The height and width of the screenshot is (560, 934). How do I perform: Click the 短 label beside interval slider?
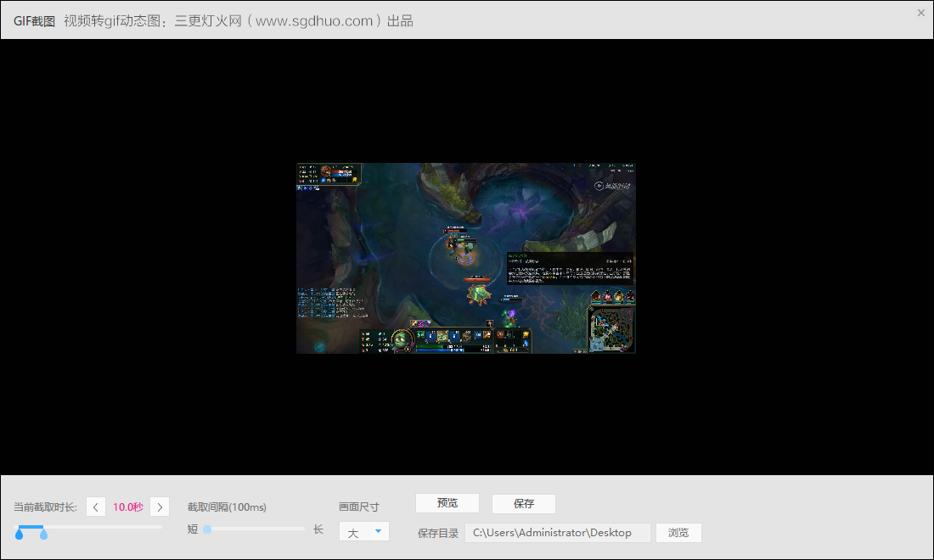click(193, 529)
